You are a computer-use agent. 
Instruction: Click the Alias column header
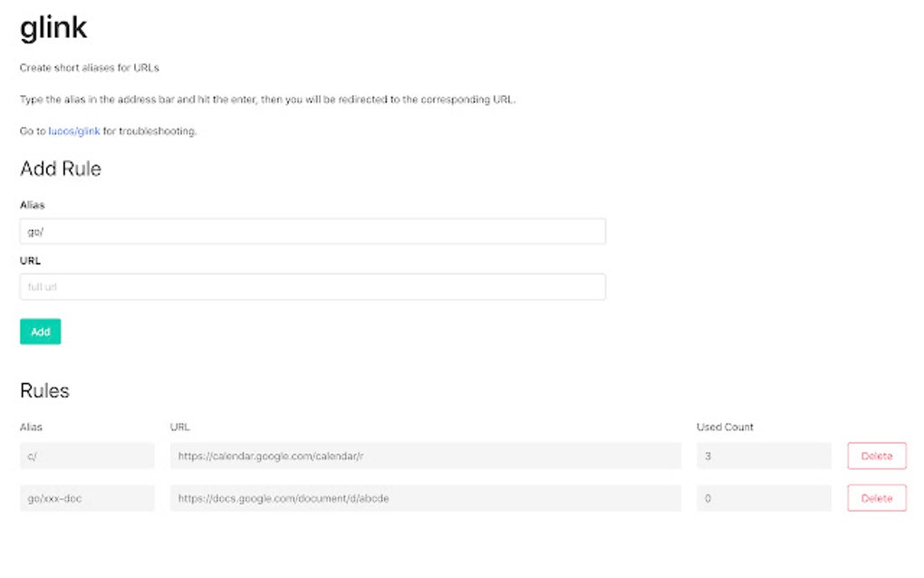32,427
